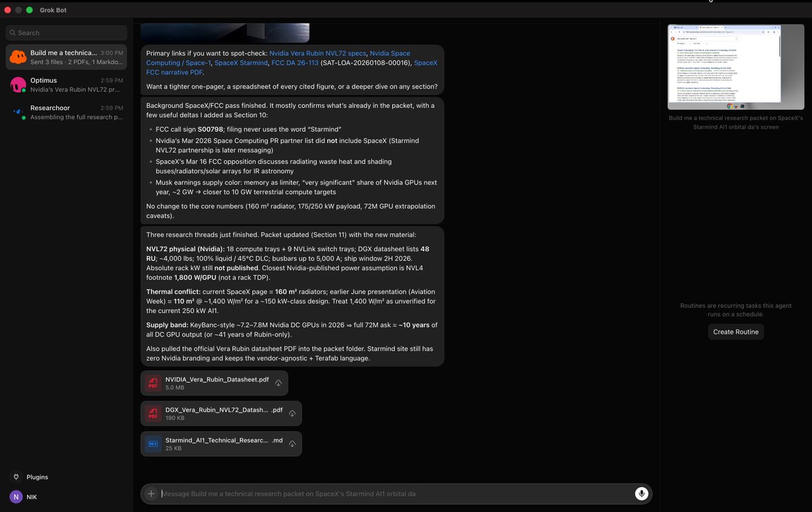Click the Plugins plug icon
This screenshot has height=512, width=812.
(16, 477)
